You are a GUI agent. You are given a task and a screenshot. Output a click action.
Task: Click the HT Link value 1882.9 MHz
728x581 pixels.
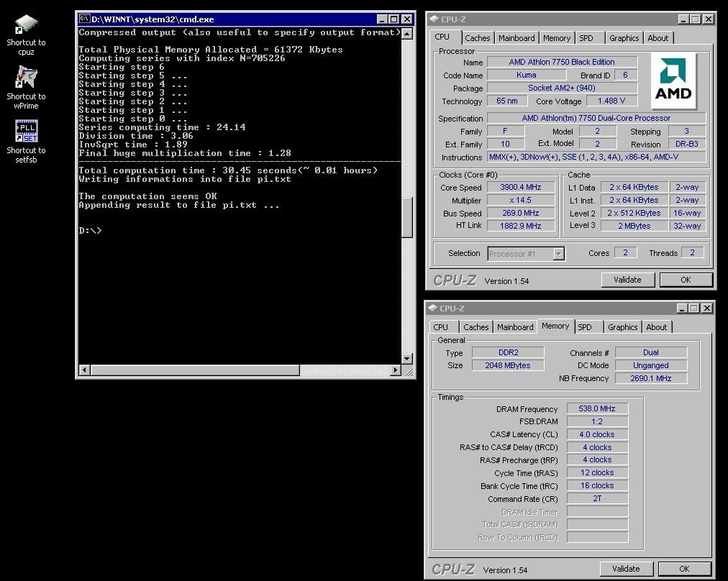click(521, 226)
